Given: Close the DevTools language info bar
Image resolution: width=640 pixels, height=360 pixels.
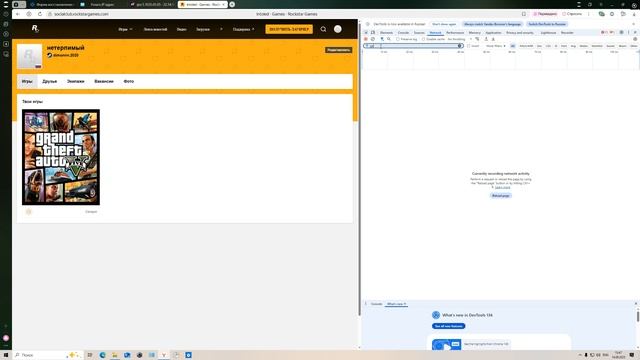Looking at the screenshot, I should pos(634,24).
